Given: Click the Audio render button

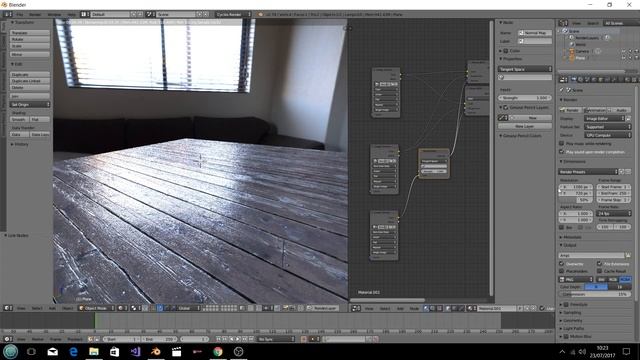Looking at the screenshot, I should pos(620,110).
